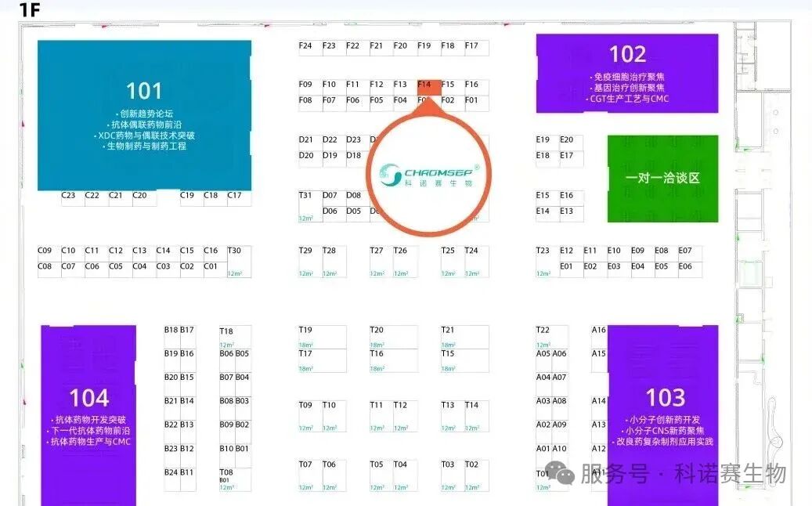The height and width of the screenshot is (506, 812).
Task: Pick booth B18
Action: coord(172,337)
